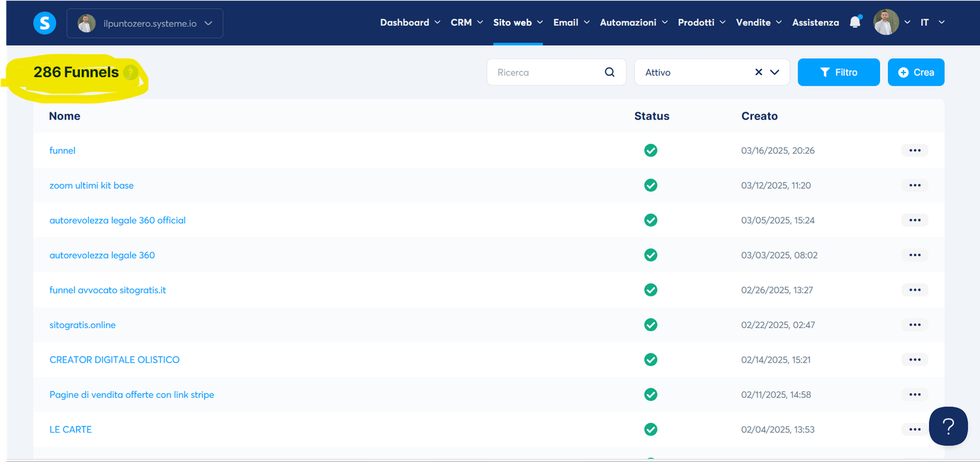
Task: Open options for zoom ultimi kit base
Action: pyautogui.click(x=915, y=186)
